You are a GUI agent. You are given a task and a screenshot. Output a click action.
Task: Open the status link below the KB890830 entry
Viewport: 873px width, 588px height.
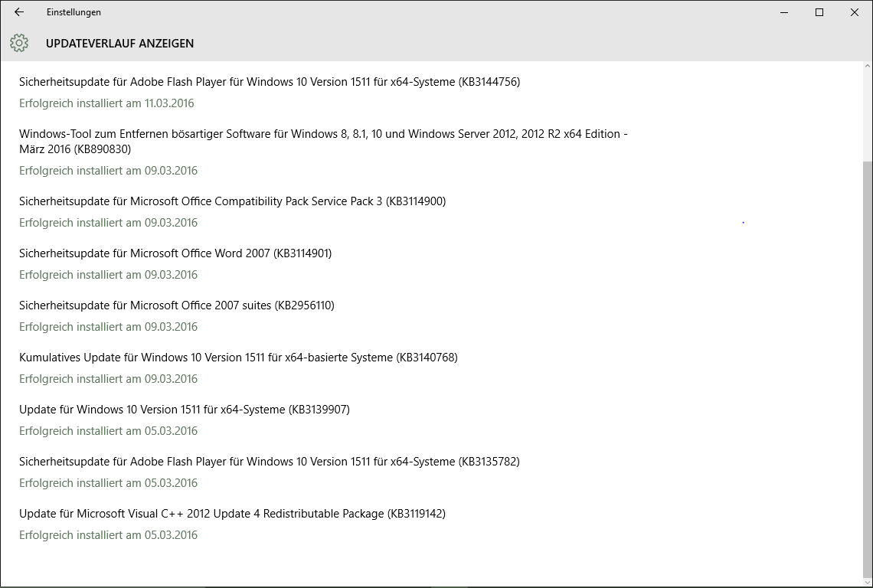[x=108, y=171]
